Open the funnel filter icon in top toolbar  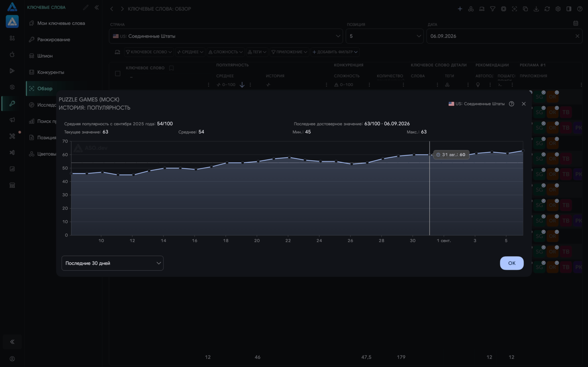(x=492, y=9)
